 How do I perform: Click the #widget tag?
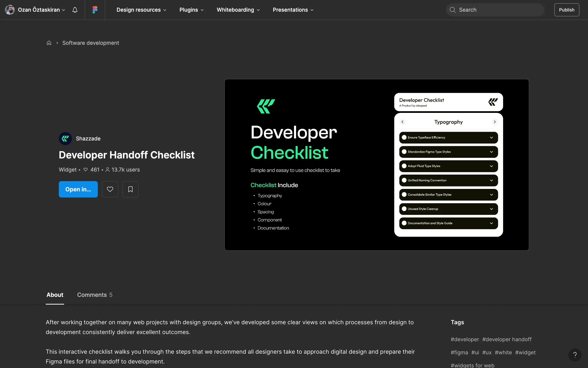[x=525, y=352]
